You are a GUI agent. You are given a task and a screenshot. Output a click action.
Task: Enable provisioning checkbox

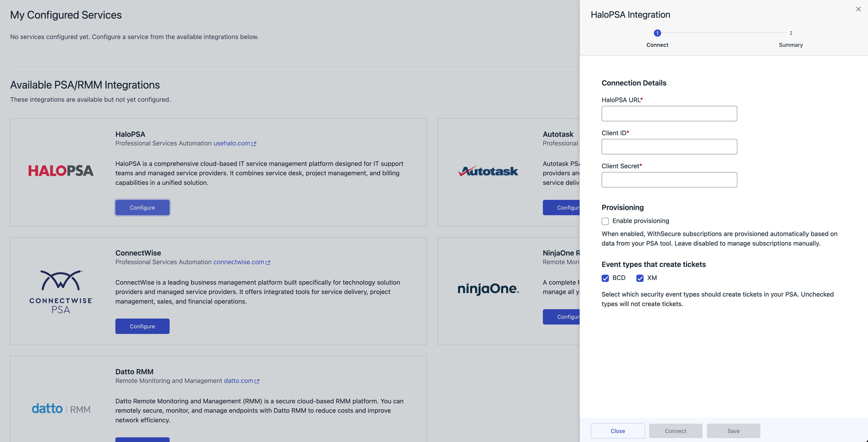click(605, 221)
